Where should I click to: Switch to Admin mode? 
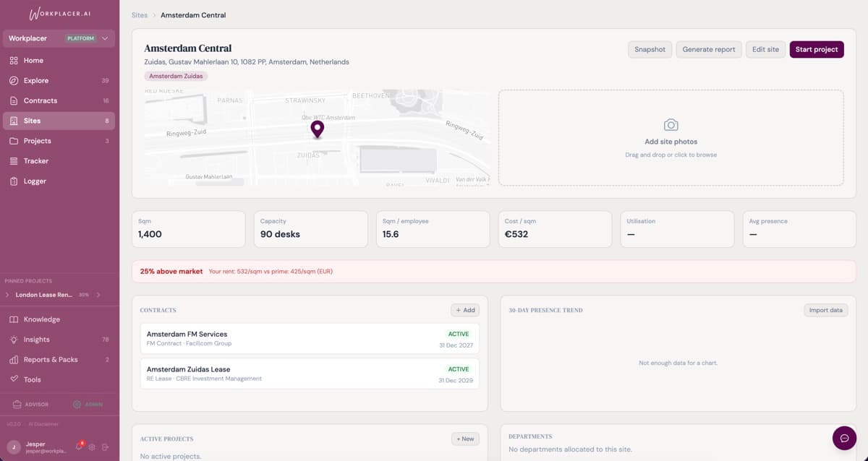tap(88, 405)
